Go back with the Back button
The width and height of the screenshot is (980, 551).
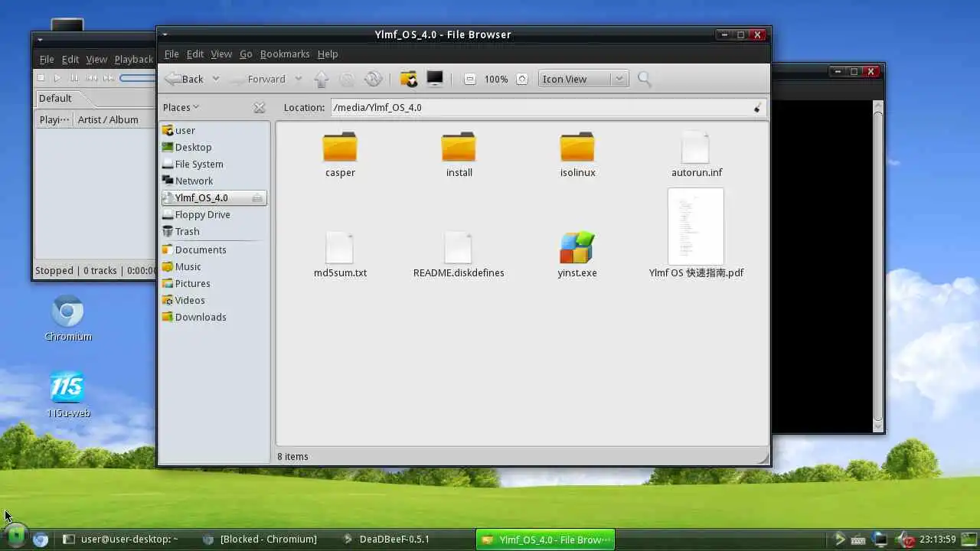coord(185,79)
